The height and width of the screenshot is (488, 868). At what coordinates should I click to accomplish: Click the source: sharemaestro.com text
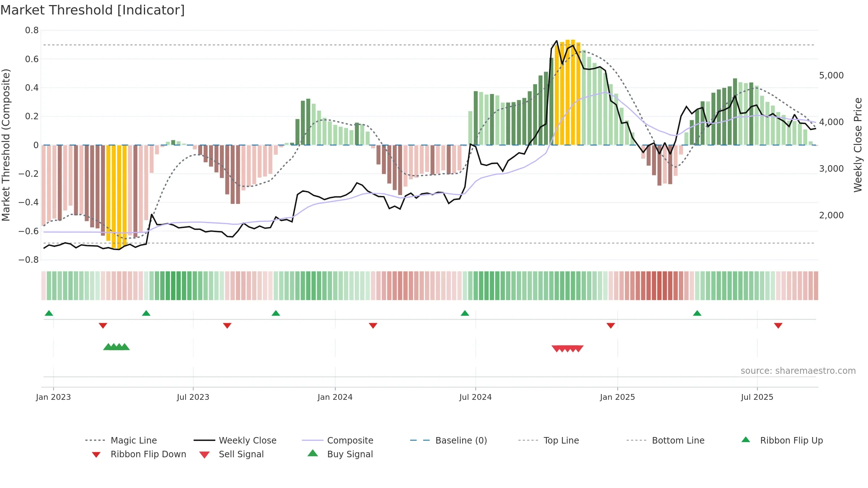(x=798, y=371)
